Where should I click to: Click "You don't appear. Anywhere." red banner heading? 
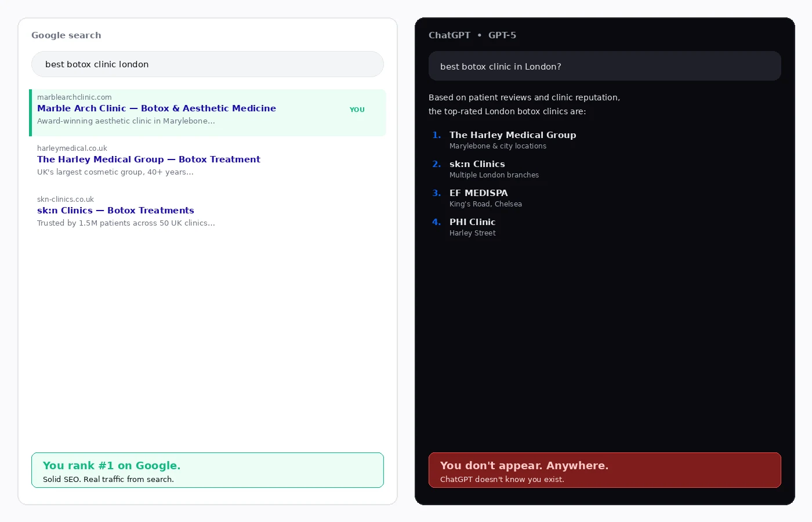pos(524,466)
